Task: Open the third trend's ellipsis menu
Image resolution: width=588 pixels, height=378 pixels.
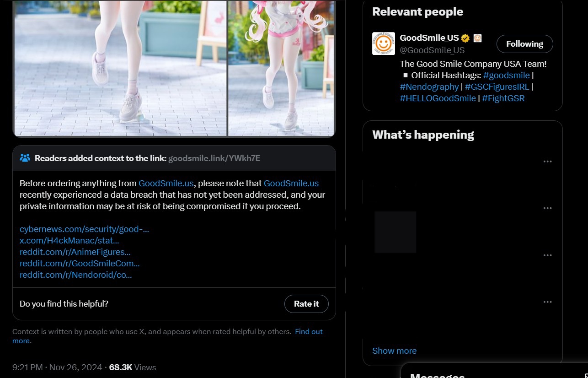Action: [547, 255]
